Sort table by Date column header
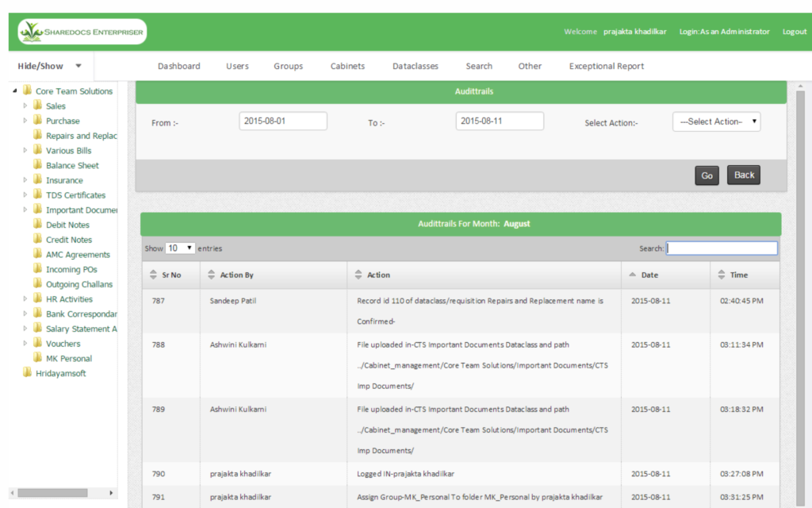 pyautogui.click(x=665, y=275)
